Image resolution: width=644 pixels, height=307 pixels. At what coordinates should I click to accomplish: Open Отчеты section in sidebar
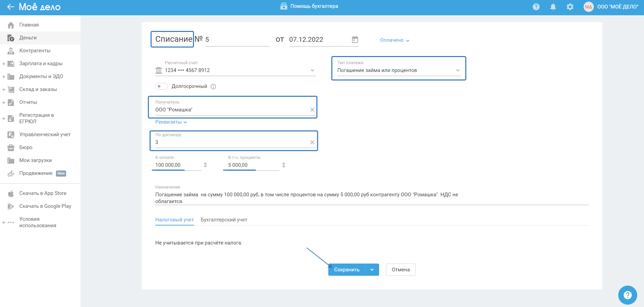click(x=28, y=102)
